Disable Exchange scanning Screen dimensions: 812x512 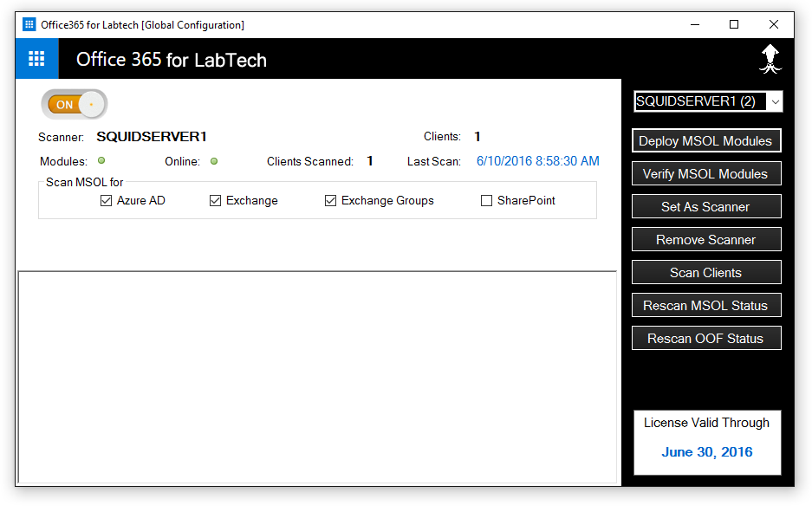pyautogui.click(x=214, y=200)
